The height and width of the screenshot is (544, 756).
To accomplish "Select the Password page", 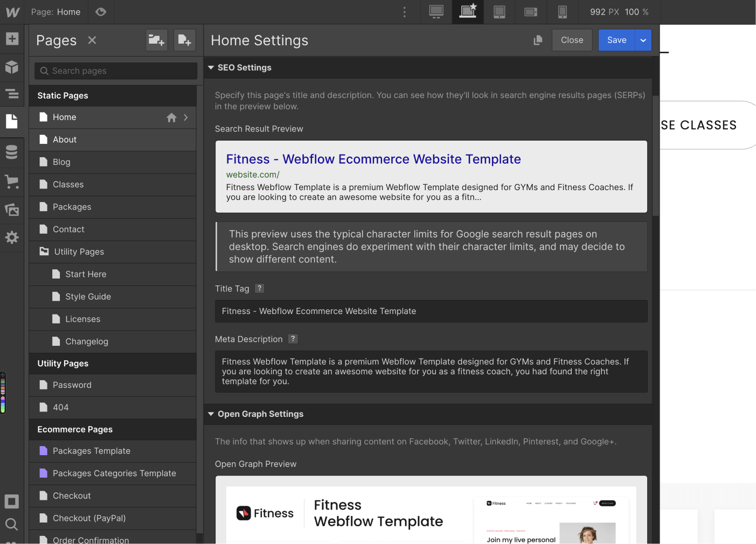I will (x=113, y=385).
